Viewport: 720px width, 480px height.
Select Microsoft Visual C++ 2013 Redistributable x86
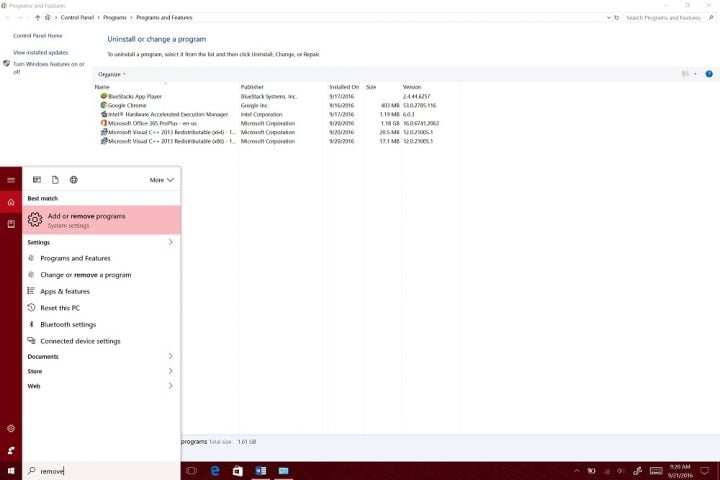click(168, 141)
